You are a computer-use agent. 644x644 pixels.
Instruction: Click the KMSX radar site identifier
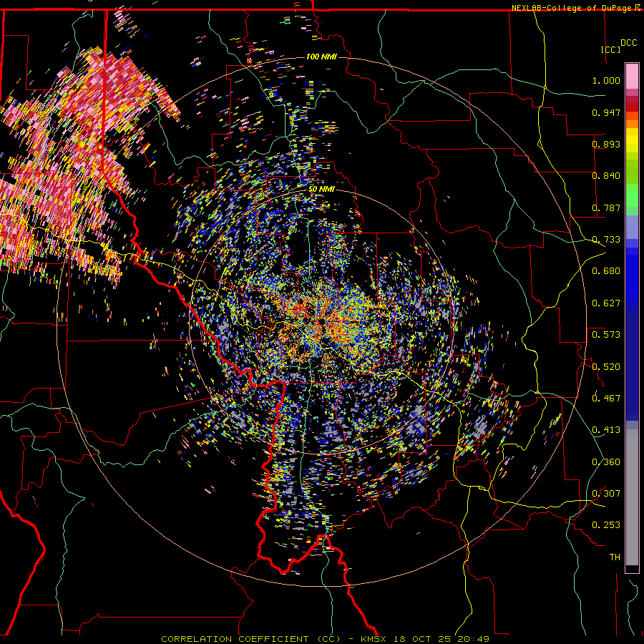click(373, 639)
